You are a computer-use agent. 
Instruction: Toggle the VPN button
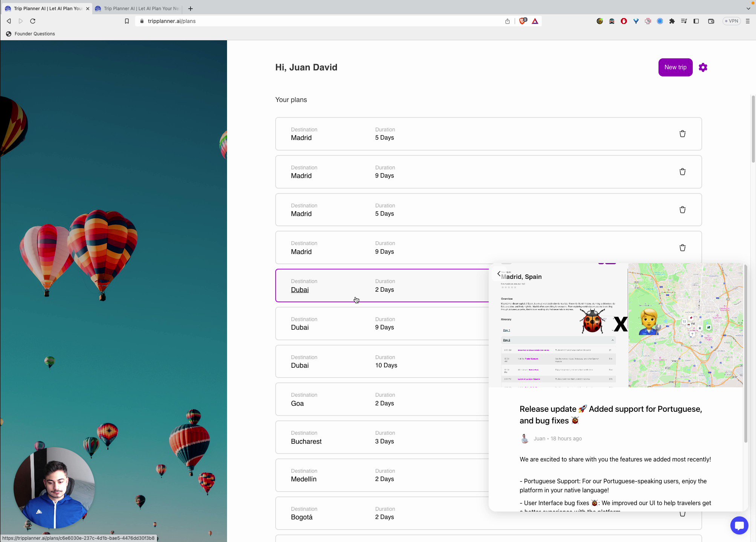pos(731,21)
